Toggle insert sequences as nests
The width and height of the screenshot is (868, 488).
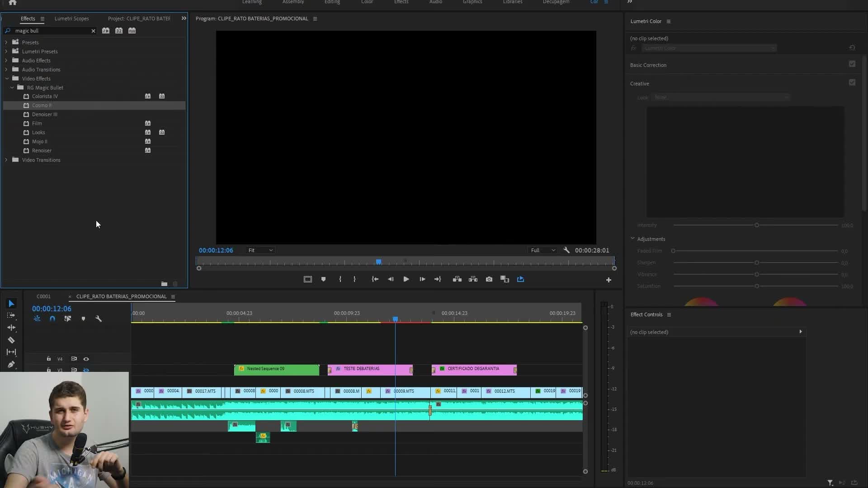[37, 319]
